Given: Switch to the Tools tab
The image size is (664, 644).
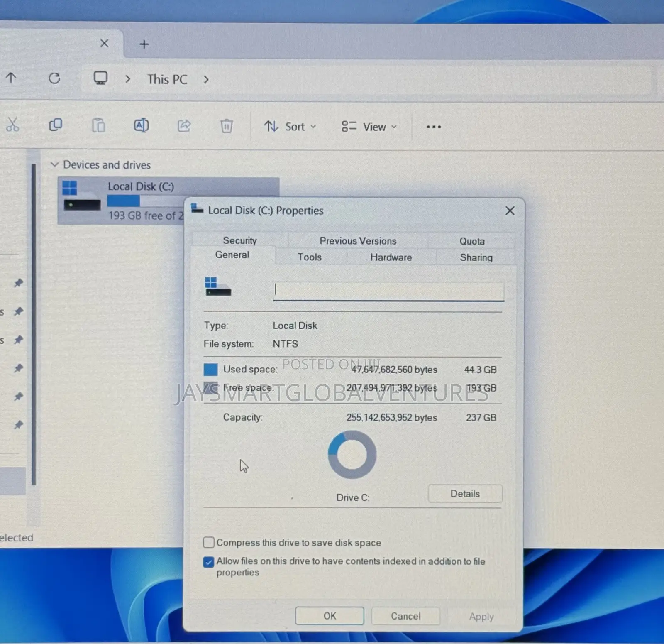Looking at the screenshot, I should point(310,257).
